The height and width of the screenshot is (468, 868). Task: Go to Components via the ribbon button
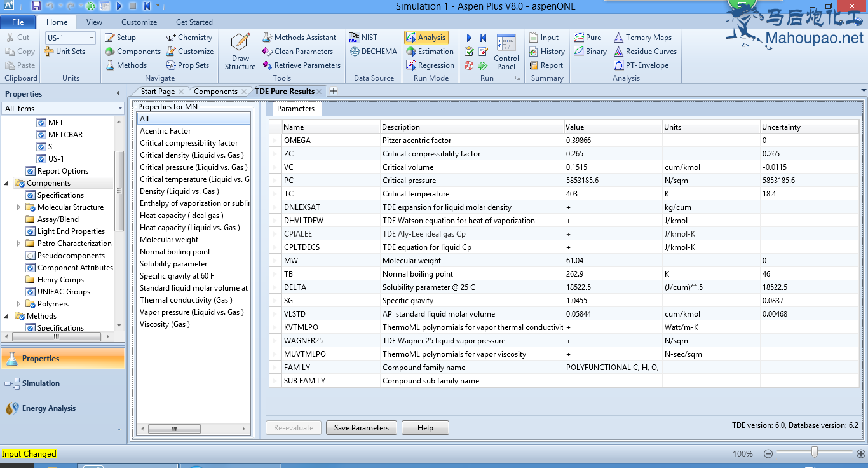point(133,52)
